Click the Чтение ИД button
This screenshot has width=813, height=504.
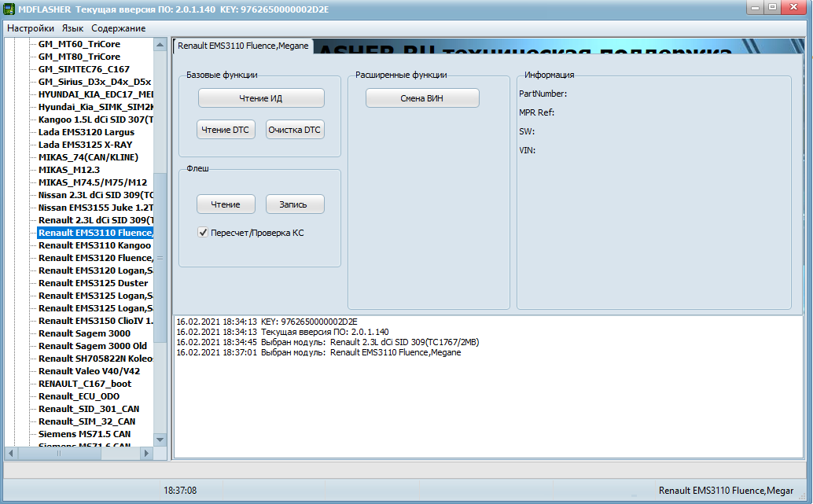(x=261, y=98)
